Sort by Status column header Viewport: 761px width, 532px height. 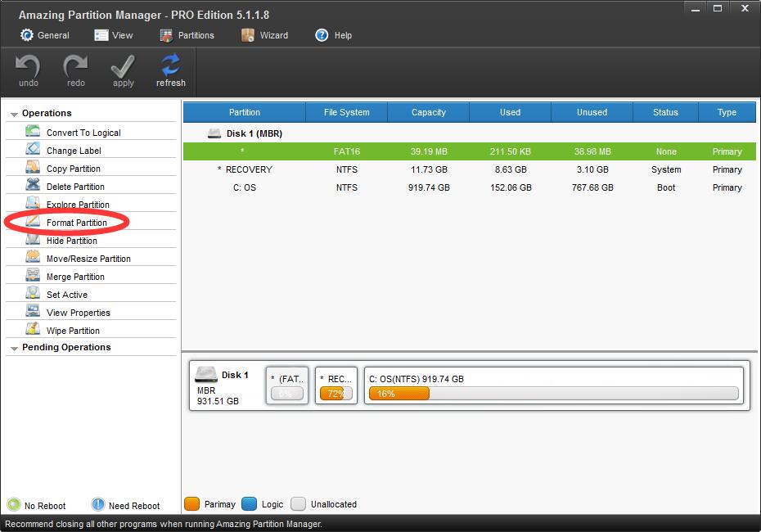(x=665, y=112)
